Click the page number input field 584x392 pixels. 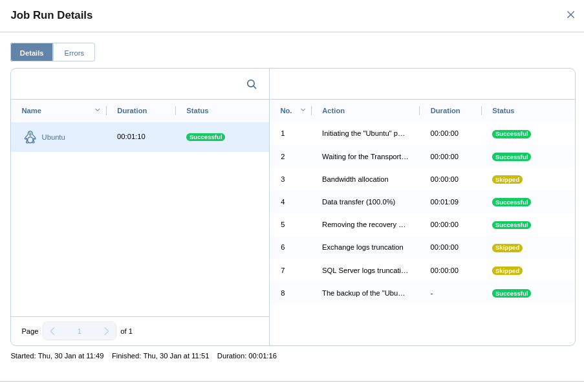[80, 331]
